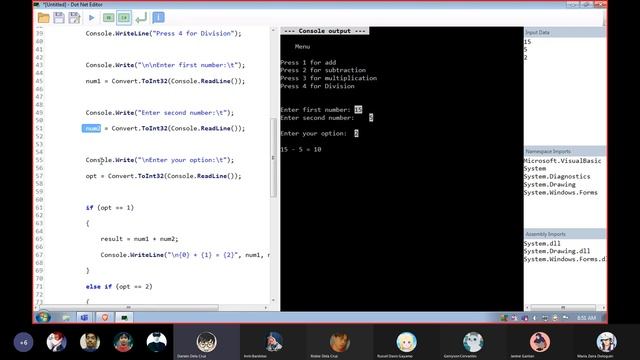
Task: Save the file using the floppy disk icon
Action: (59, 18)
